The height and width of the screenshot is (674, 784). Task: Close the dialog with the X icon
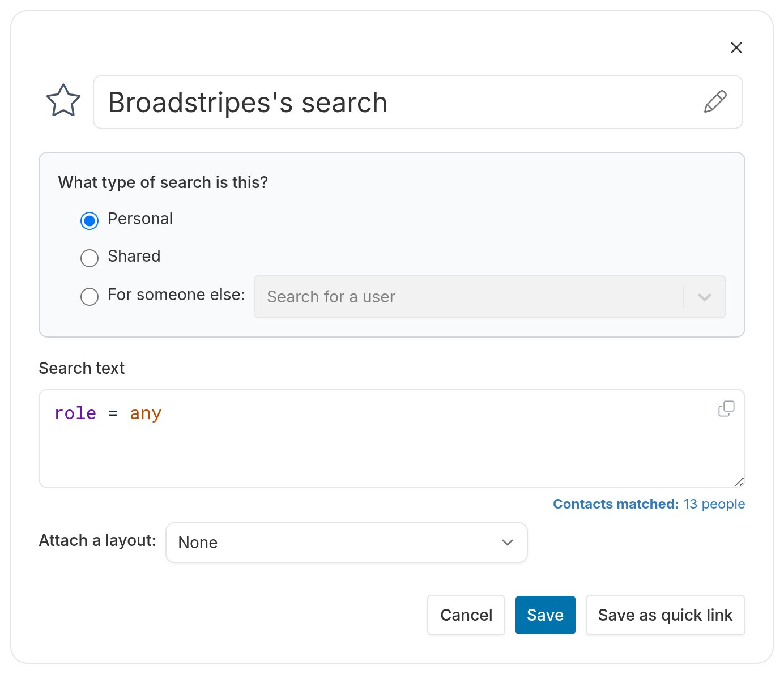736,48
